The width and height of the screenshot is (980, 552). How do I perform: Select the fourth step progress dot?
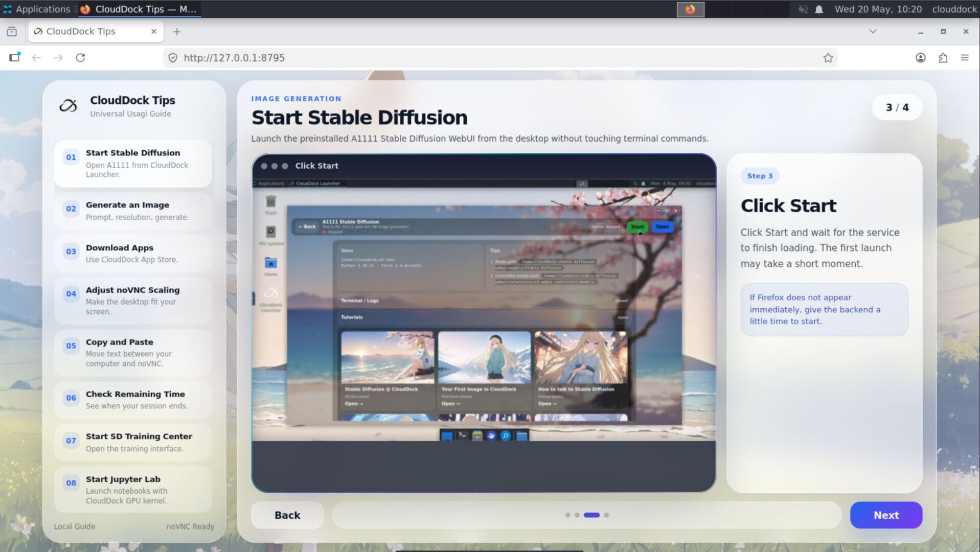(x=606, y=515)
